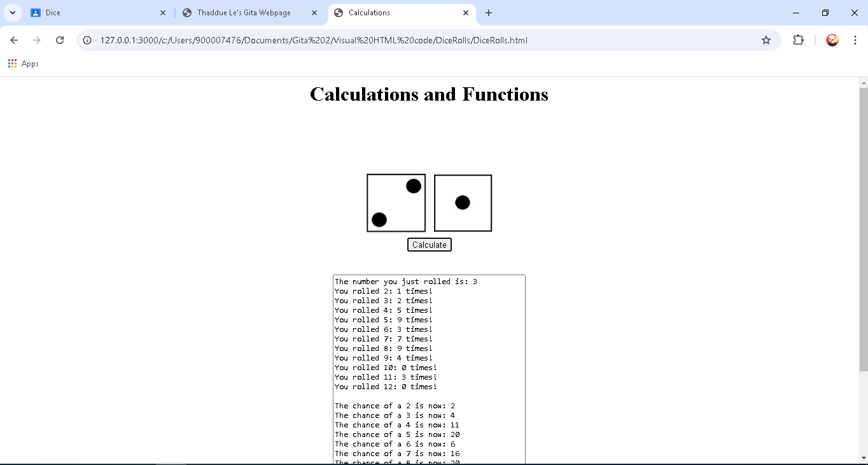The width and height of the screenshot is (868, 465).
Task: Click the Calculate button
Action: click(429, 245)
